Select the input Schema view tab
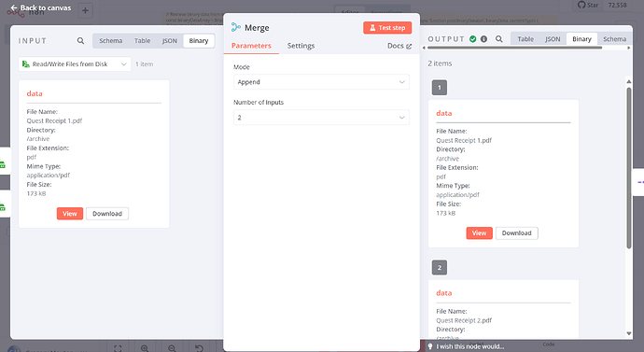 coord(110,41)
